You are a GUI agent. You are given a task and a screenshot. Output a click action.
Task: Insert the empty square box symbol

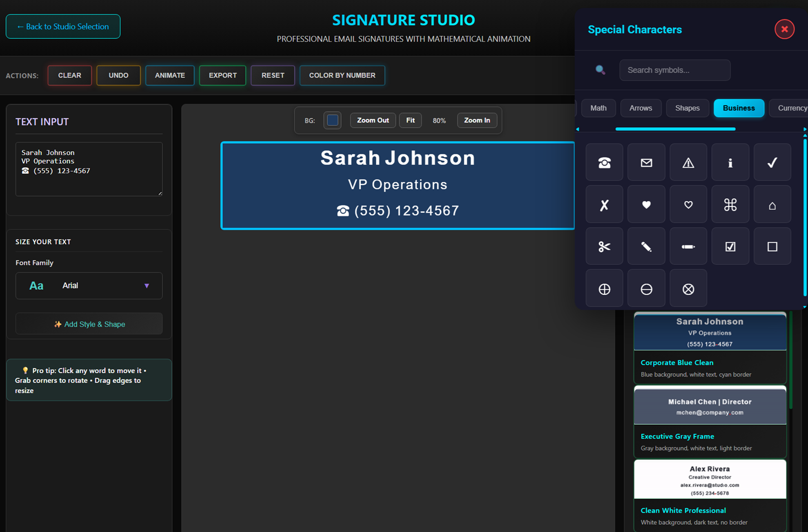pyautogui.click(x=772, y=247)
